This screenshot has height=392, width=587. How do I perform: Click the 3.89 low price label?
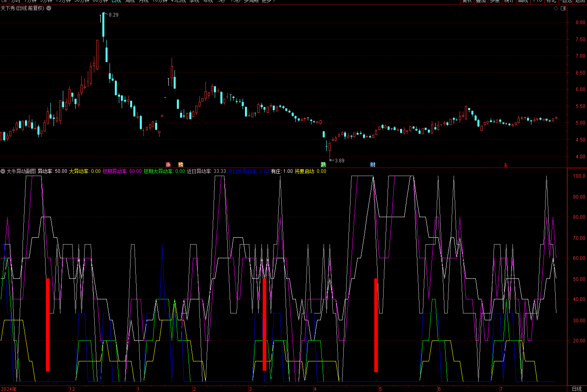click(340, 161)
